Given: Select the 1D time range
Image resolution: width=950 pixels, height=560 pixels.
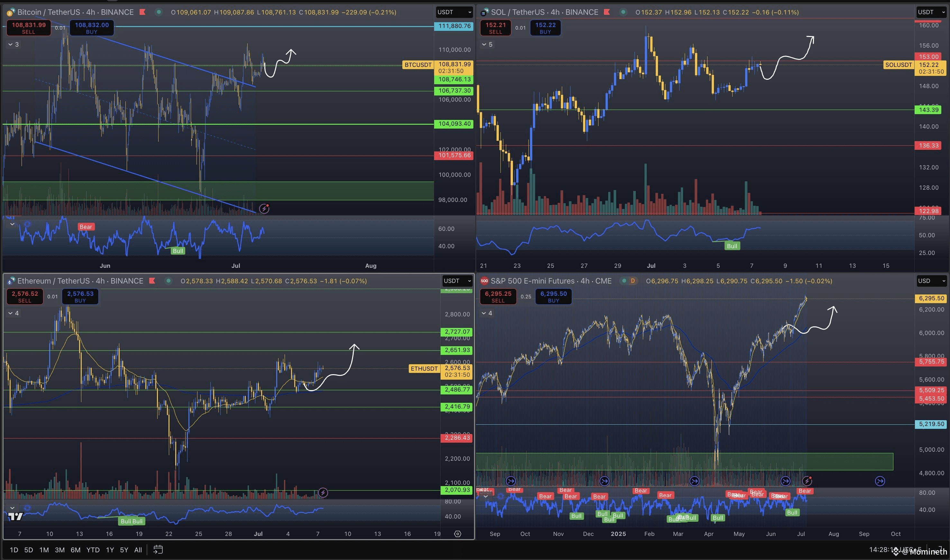Looking at the screenshot, I should point(14,550).
